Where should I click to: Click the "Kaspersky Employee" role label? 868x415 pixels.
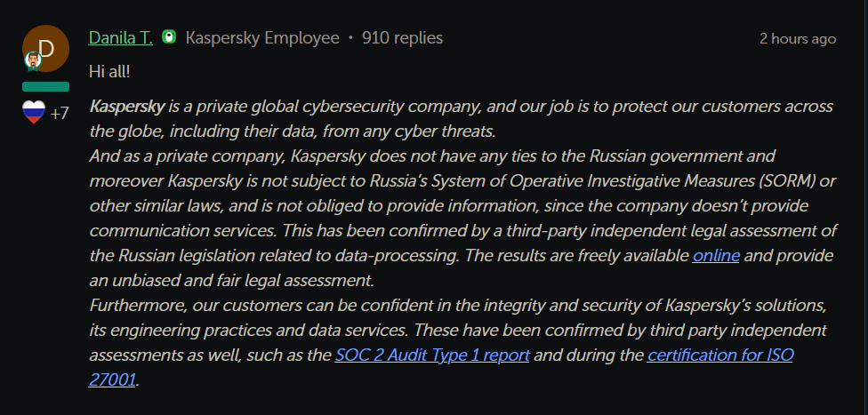tap(262, 38)
